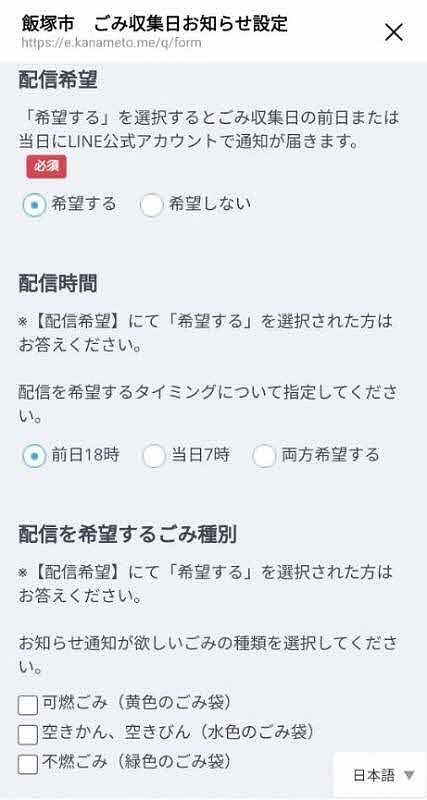This screenshot has height=800, width=427.
Task: Click the dropdown arrow beside 日本語
Action: (409, 776)
